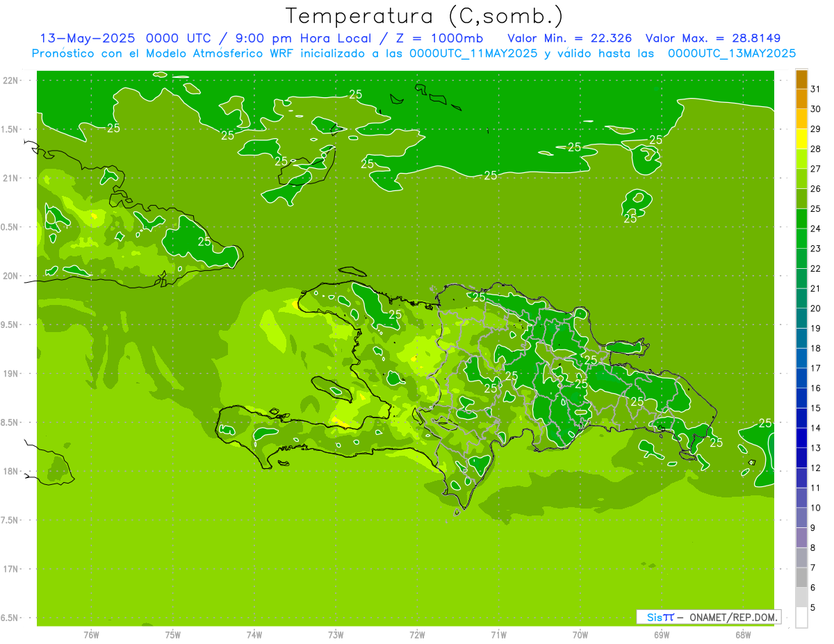Click the '18N' latitude label
834x644 pixels.
tap(11, 471)
